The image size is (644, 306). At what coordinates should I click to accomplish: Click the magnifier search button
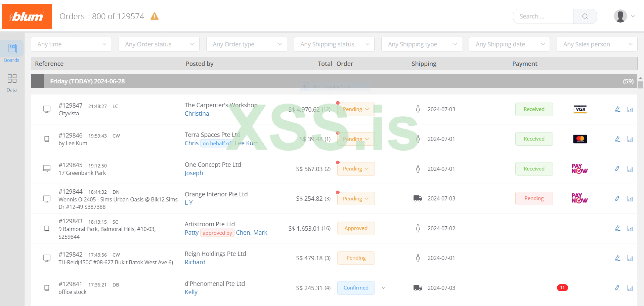click(x=585, y=16)
